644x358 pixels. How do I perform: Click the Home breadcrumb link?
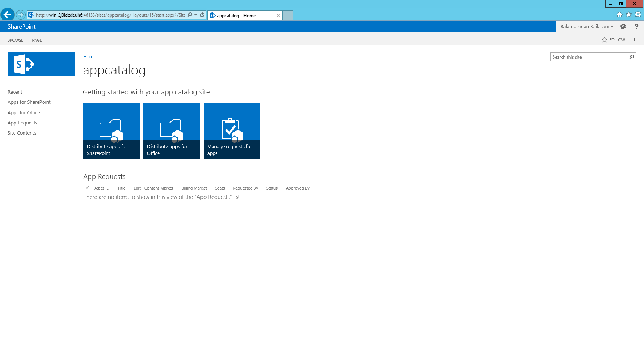click(x=90, y=57)
